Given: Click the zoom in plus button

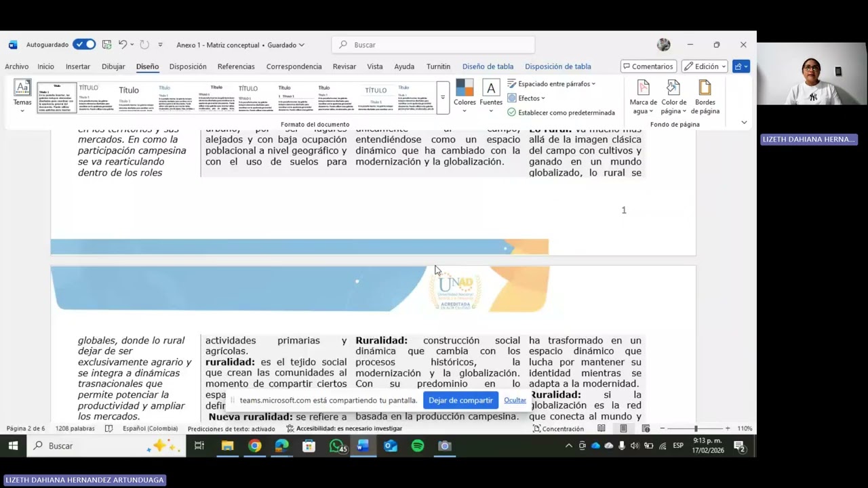Looking at the screenshot, I should [728, 428].
